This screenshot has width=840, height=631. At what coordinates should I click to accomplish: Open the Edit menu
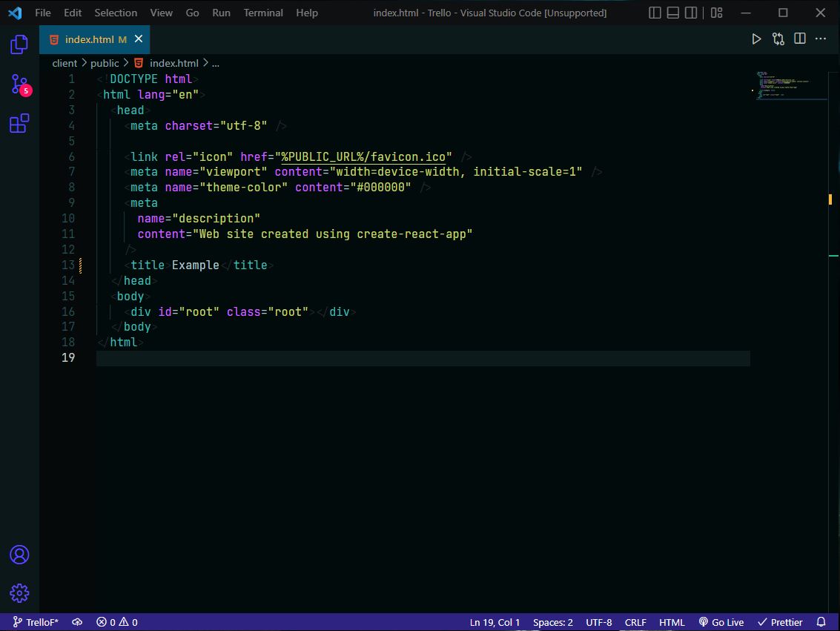[x=73, y=13]
